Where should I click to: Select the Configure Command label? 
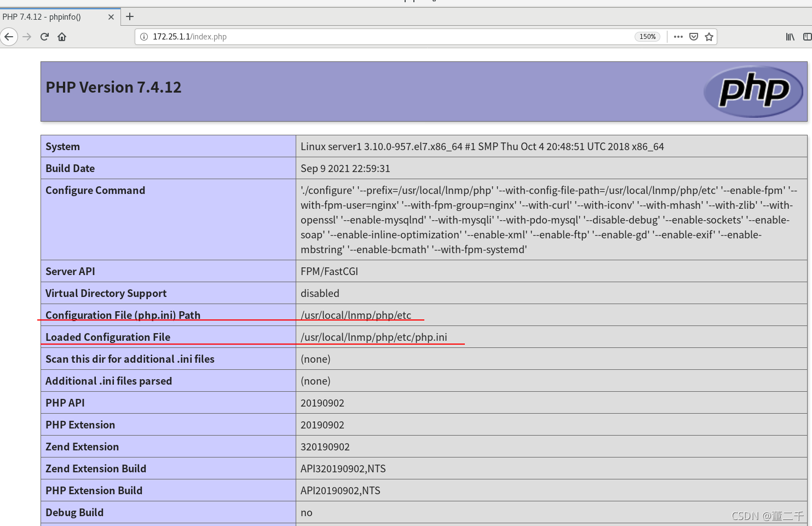(x=95, y=190)
